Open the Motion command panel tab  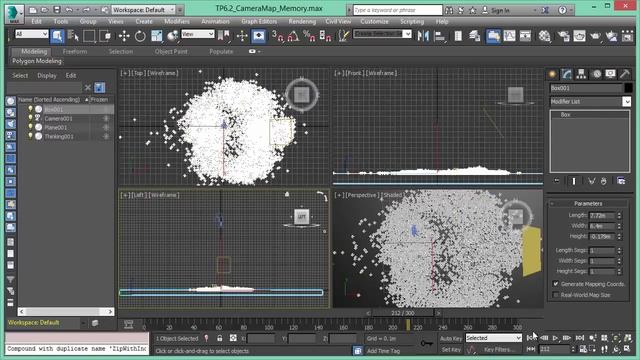click(x=597, y=74)
